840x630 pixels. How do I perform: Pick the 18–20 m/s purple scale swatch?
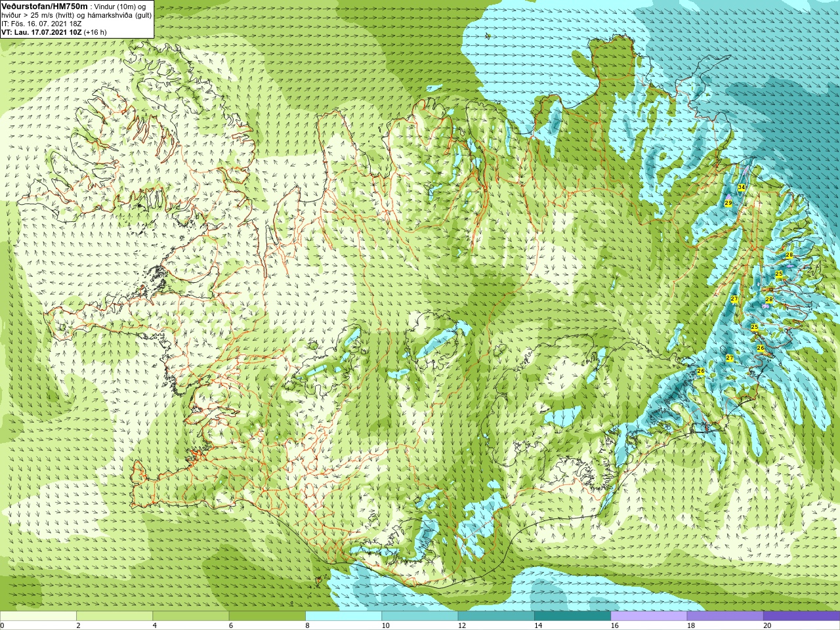[x=725, y=616]
